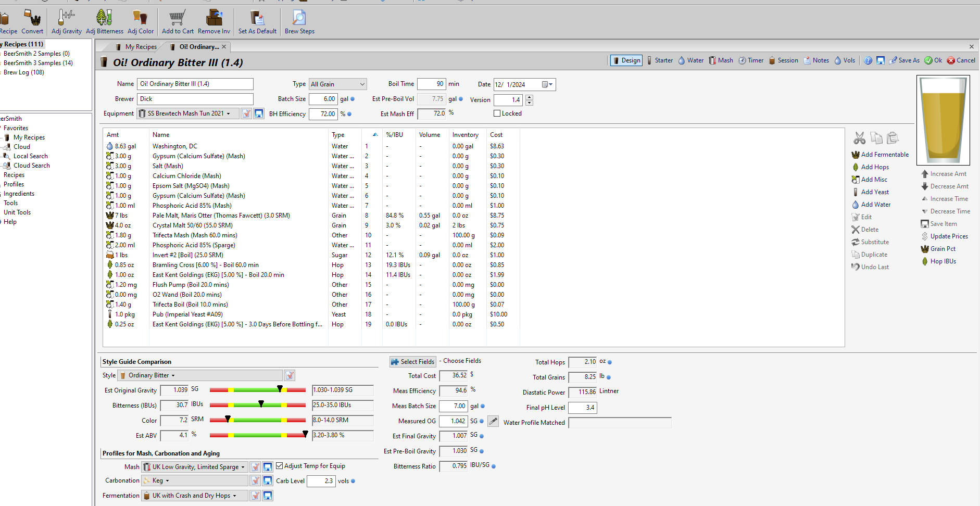Open the Timer tab
This screenshot has width=980, height=506.
click(751, 60)
